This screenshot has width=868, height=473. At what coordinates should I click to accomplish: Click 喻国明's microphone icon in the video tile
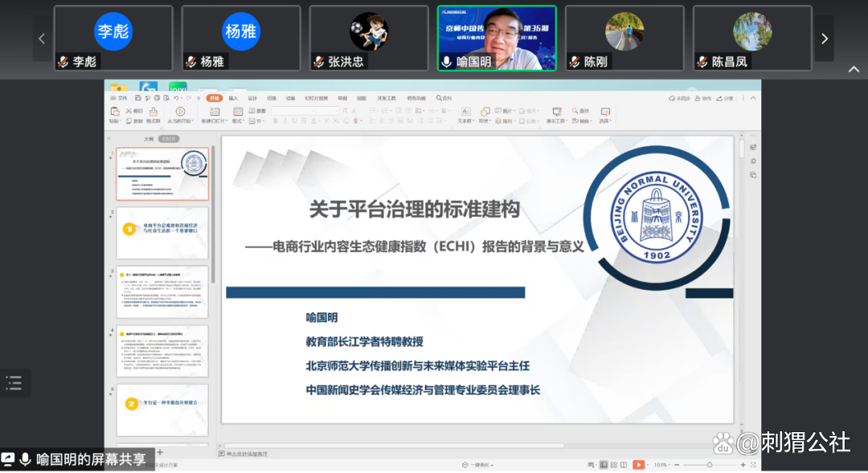click(x=447, y=61)
